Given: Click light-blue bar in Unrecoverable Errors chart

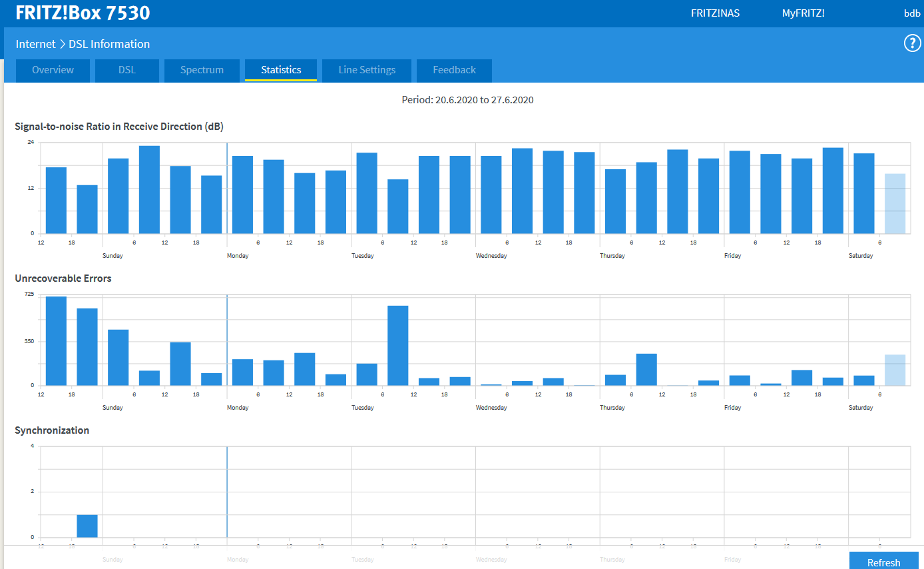Looking at the screenshot, I should (x=895, y=370).
